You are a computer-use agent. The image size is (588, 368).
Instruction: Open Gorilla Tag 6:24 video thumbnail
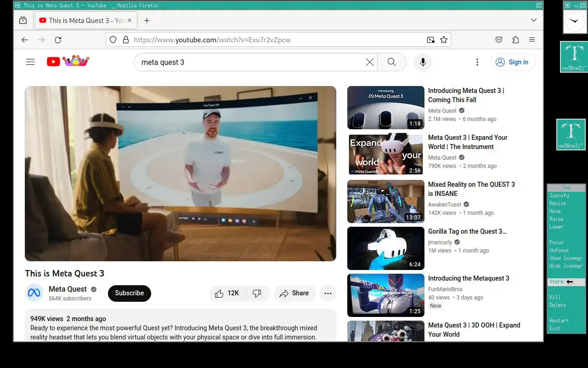tap(386, 248)
